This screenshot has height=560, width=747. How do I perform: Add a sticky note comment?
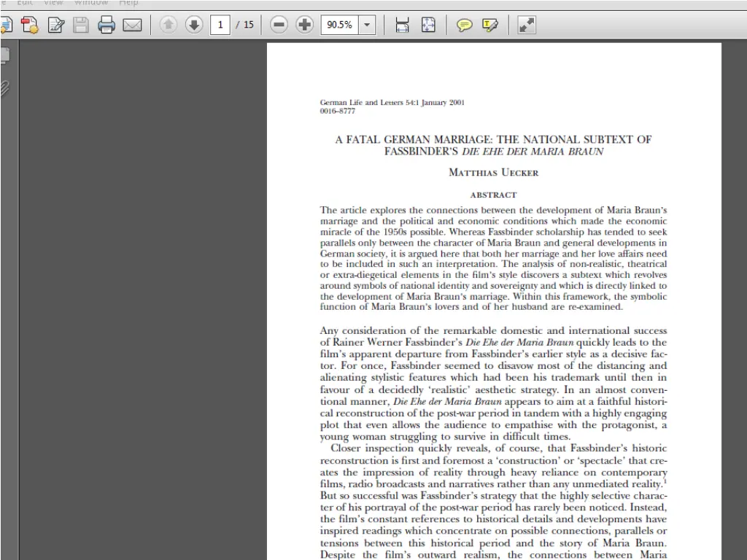pyautogui.click(x=465, y=25)
